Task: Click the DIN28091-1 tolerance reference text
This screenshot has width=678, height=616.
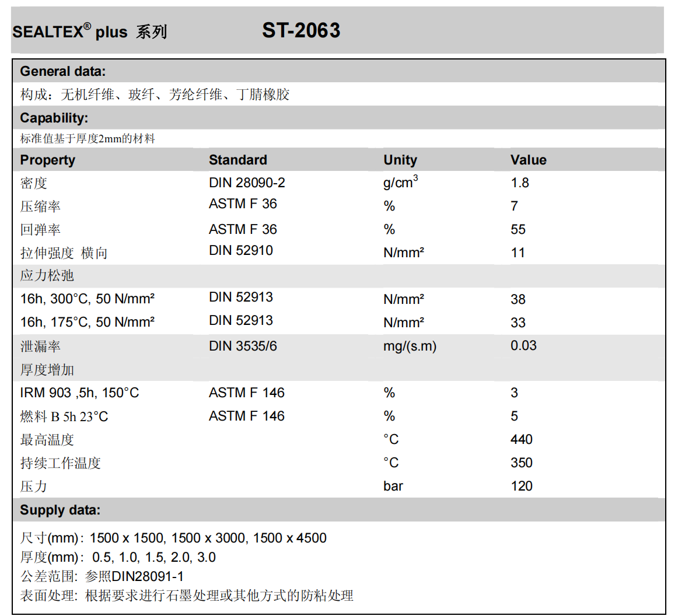Action: point(148,576)
